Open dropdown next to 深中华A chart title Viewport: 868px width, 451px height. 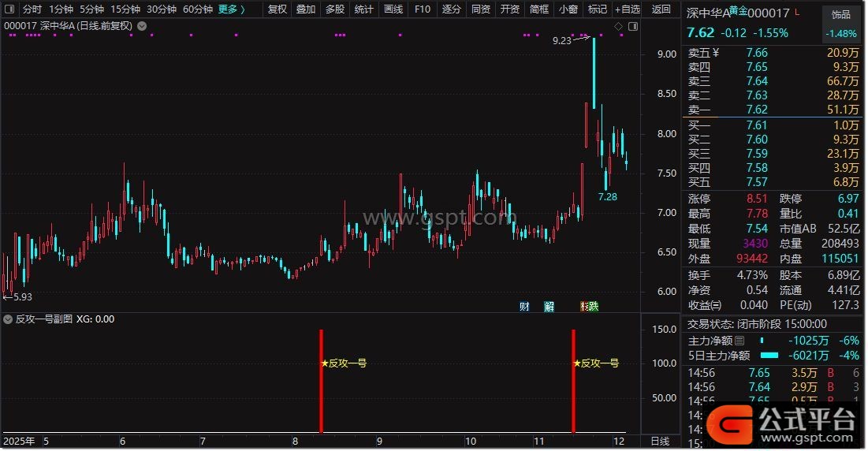pos(141,25)
